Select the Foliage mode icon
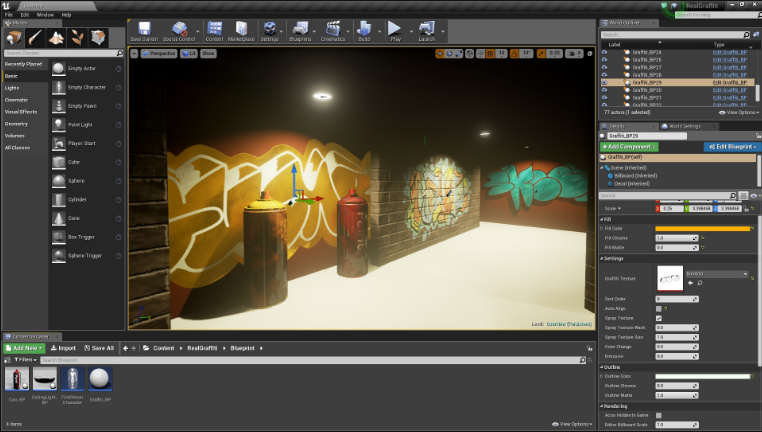This screenshot has width=762, height=432. tap(77, 37)
